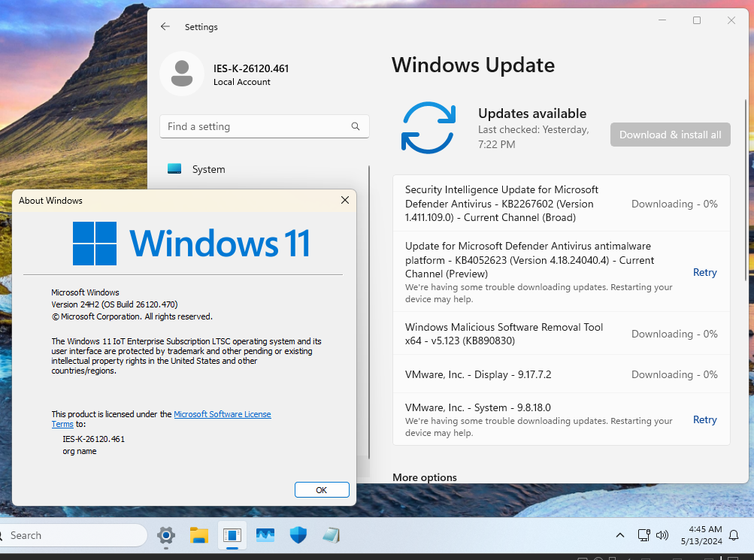Click the user account avatar picture
This screenshot has height=560, width=754.
click(x=182, y=74)
